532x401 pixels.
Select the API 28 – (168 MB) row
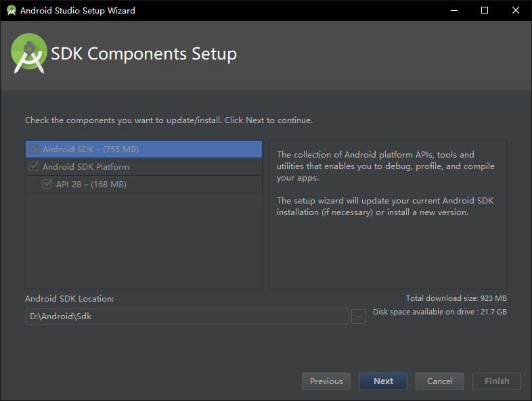pos(144,185)
